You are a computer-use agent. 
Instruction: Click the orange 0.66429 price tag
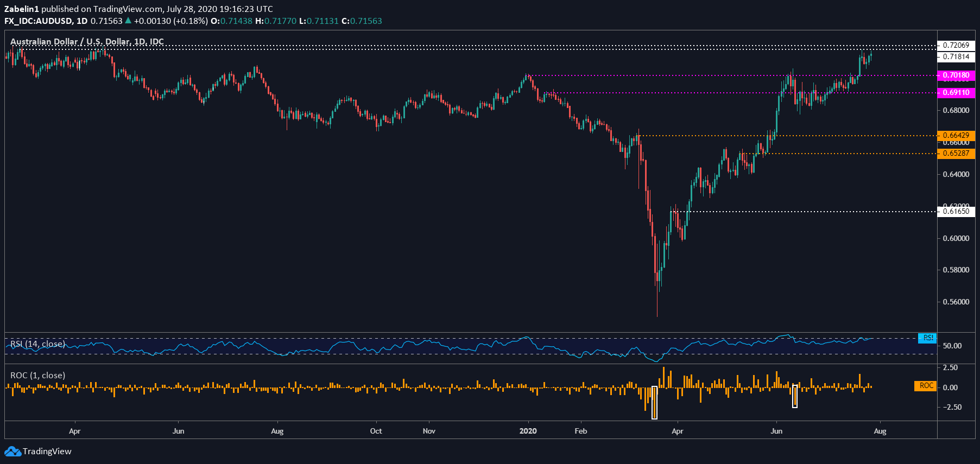pos(956,135)
